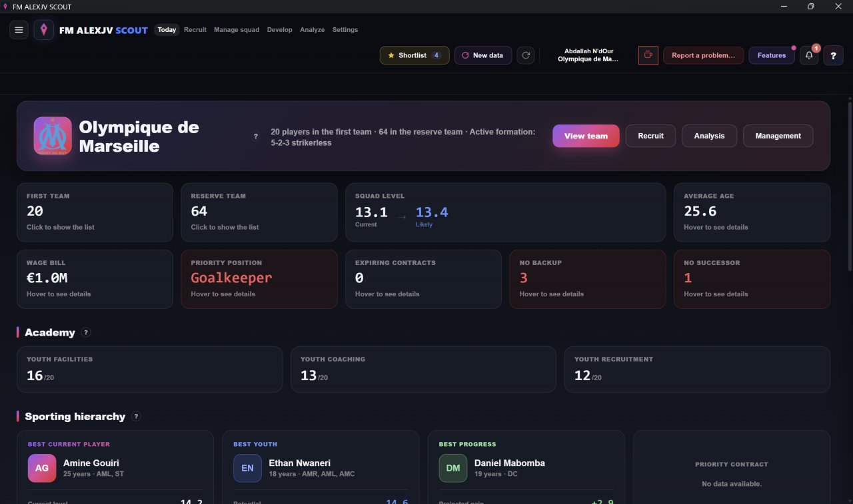853x504 pixels.
Task: Click the coffee cup icon button
Action: pyautogui.click(x=648, y=55)
